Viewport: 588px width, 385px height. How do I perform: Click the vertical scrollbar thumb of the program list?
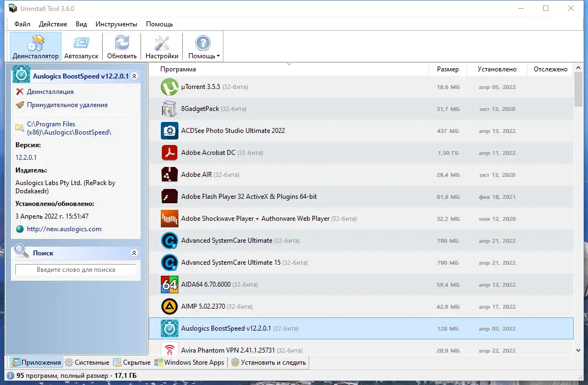click(578, 90)
